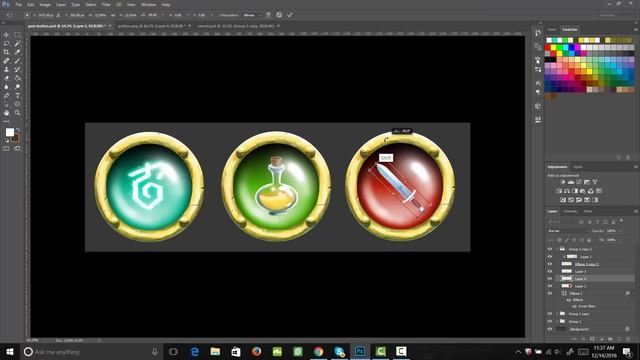
Task: Open the Character panel icon
Action: coord(538,83)
